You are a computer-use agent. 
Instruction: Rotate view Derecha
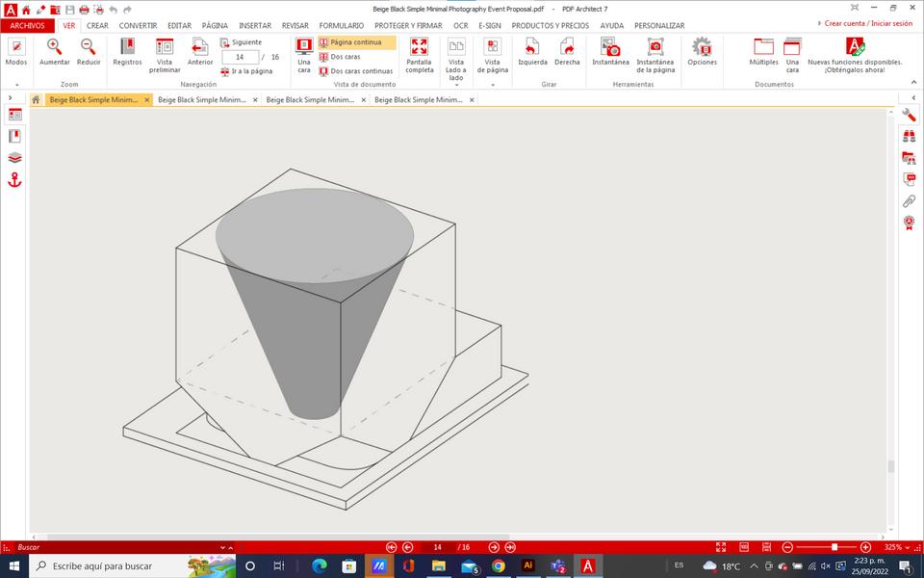click(567, 51)
